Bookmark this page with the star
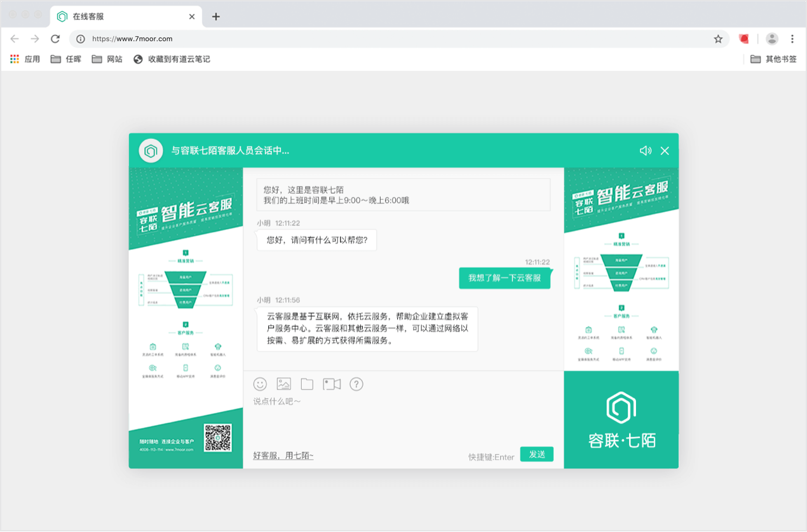Viewport: 807px width, 532px height. pos(718,39)
